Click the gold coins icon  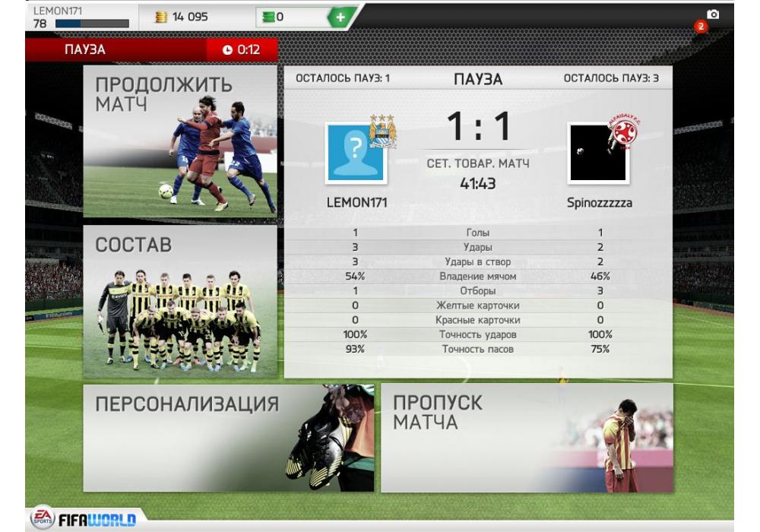click(161, 17)
